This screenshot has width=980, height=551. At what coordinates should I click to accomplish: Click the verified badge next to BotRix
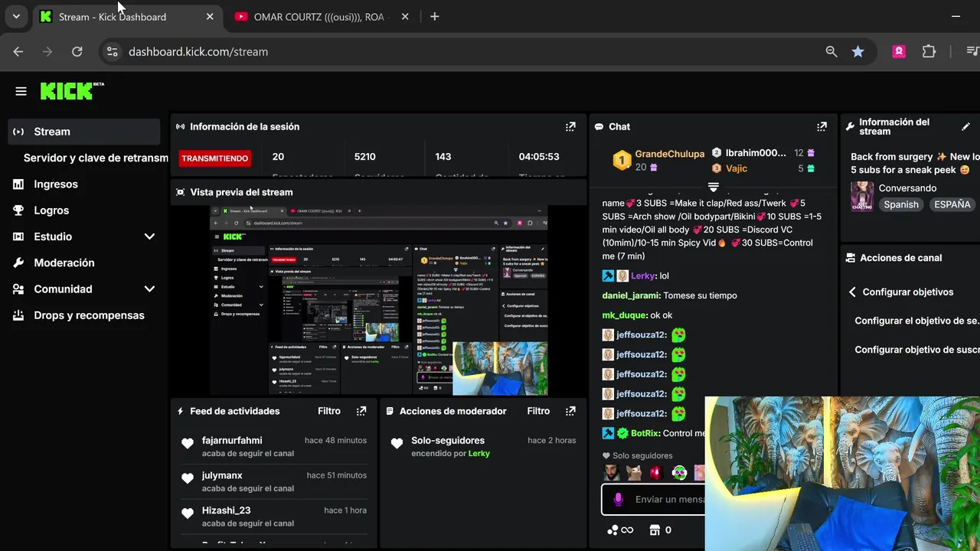[x=623, y=433]
